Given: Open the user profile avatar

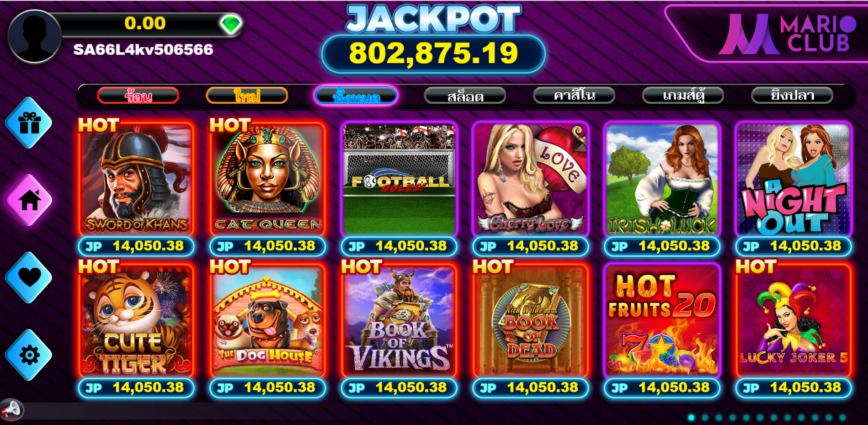Looking at the screenshot, I should coord(34,36).
